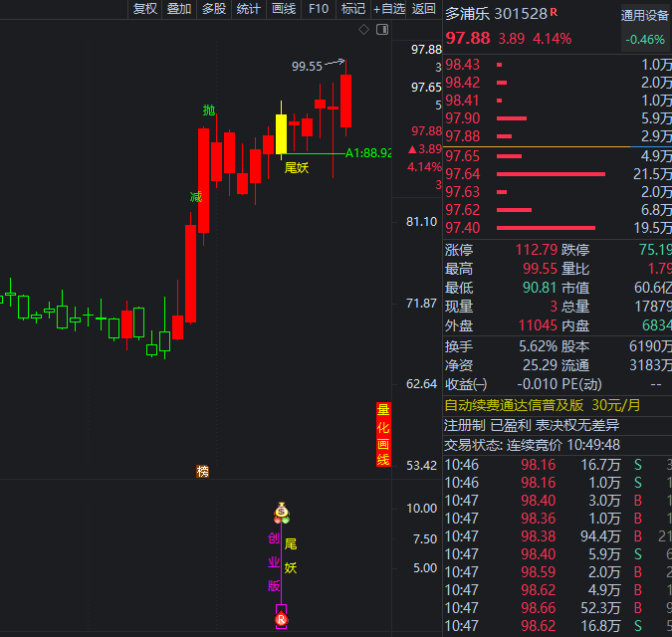Click the 换手 value 5.62%
The width and height of the screenshot is (672, 637).
pos(538,346)
